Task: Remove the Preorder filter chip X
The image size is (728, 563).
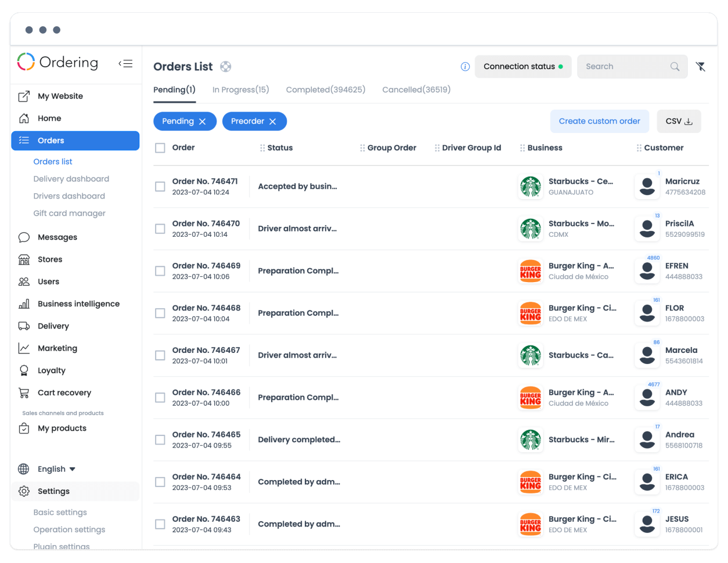Action: pyautogui.click(x=272, y=121)
